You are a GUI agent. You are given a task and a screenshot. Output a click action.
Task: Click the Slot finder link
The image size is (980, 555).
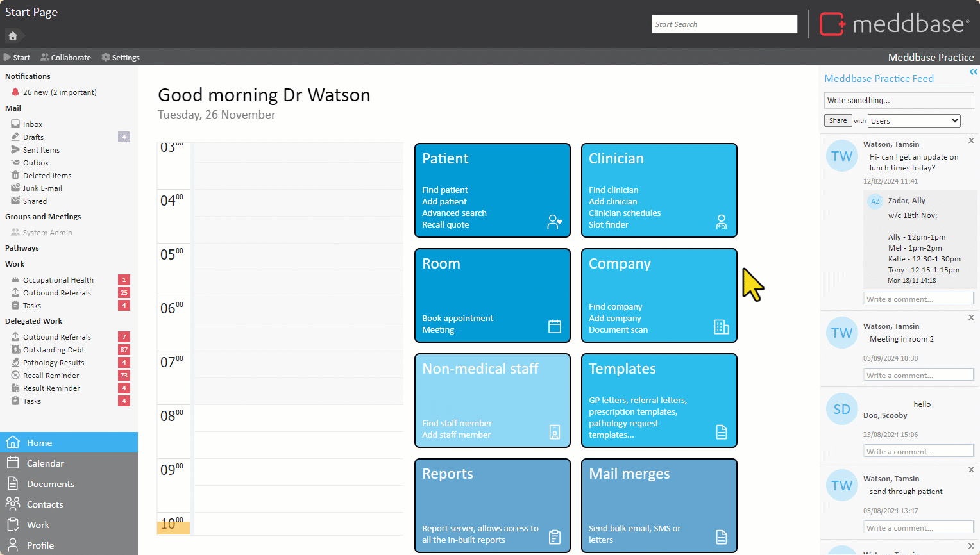(608, 225)
